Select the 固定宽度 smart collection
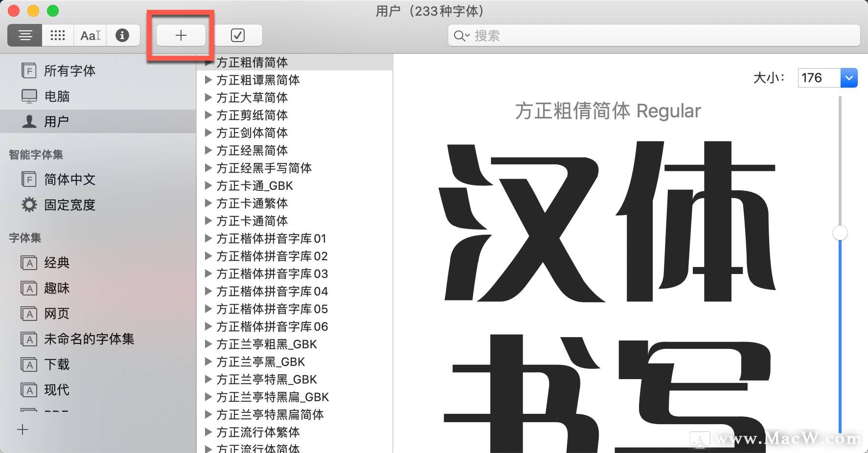Screen dimensions: 868x453 pyautogui.click(x=69, y=205)
